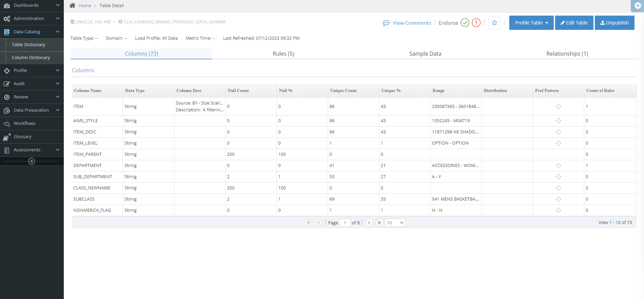Open the Profile Table dropdown button
The width and height of the screenshot is (644, 299).
pos(531,23)
